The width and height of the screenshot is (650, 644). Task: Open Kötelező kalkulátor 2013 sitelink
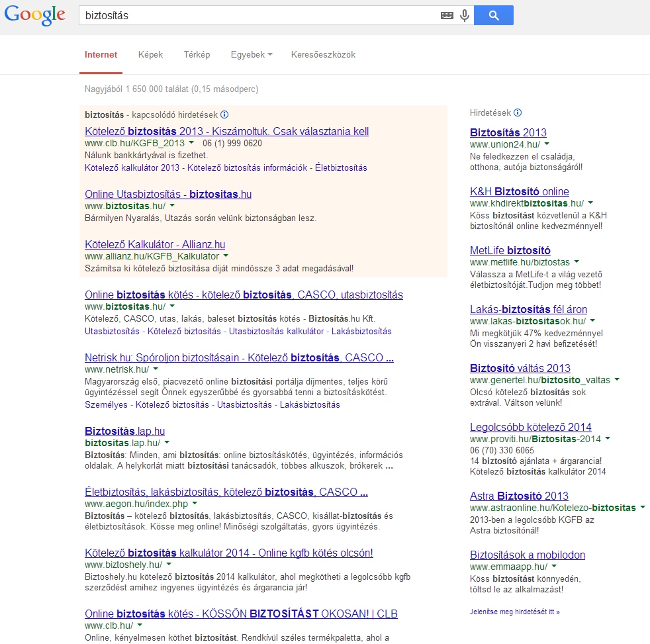point(132,168)
